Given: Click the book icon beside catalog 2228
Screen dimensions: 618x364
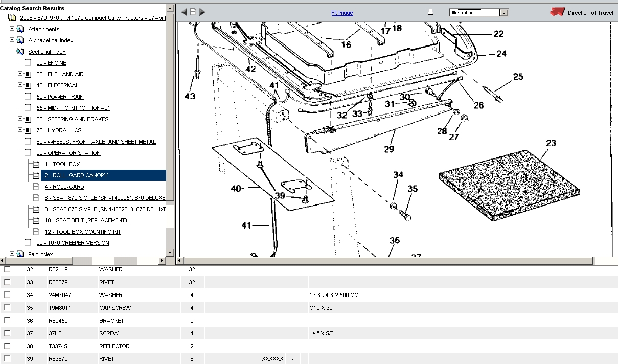Looking at the screenshot, I should (12, 18).
